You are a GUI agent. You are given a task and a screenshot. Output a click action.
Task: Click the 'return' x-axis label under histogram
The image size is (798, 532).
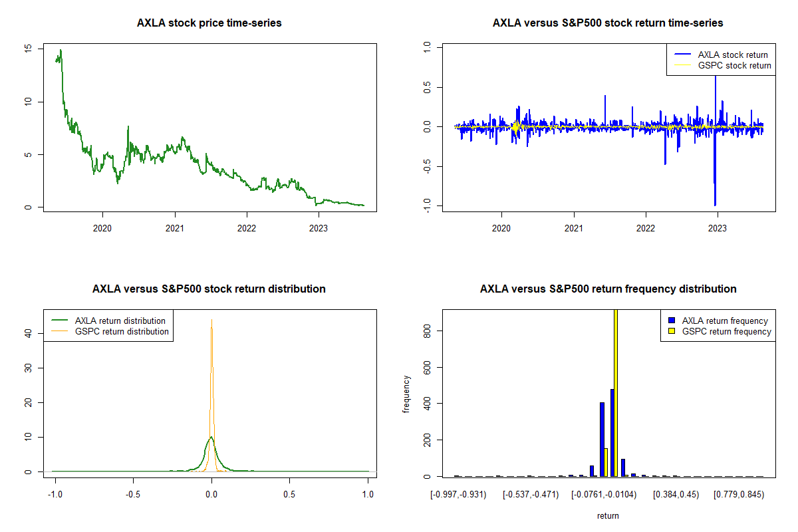(x=607, y=515)
